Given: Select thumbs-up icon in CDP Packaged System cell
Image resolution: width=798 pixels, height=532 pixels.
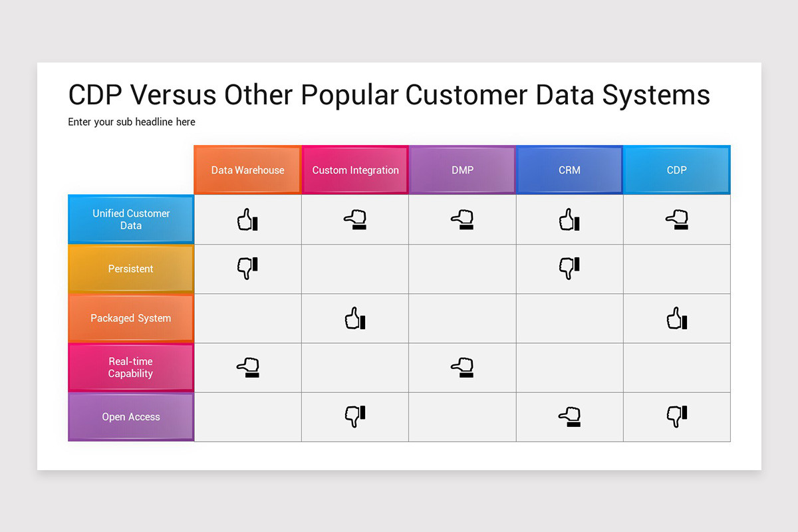Looking at the screenshot, I should (x=677, y=318).
